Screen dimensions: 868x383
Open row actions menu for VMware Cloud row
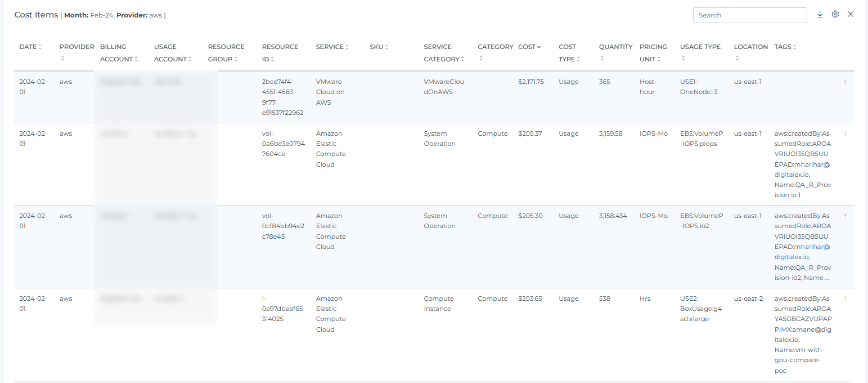coord(845,82)
